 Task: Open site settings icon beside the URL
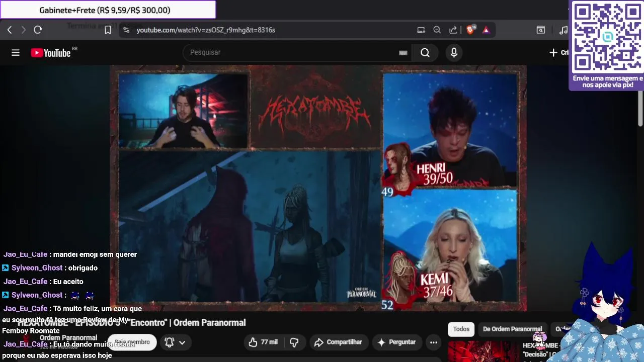tap(126, 30)
